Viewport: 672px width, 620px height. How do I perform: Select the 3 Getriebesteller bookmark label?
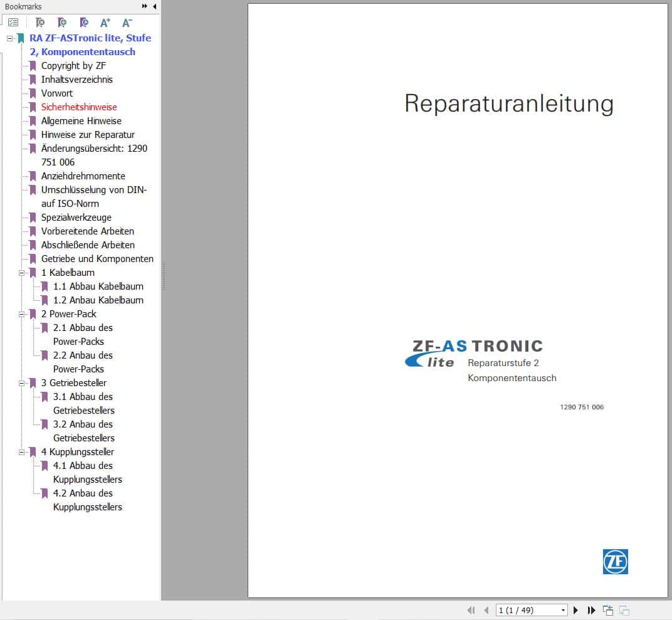74,382
